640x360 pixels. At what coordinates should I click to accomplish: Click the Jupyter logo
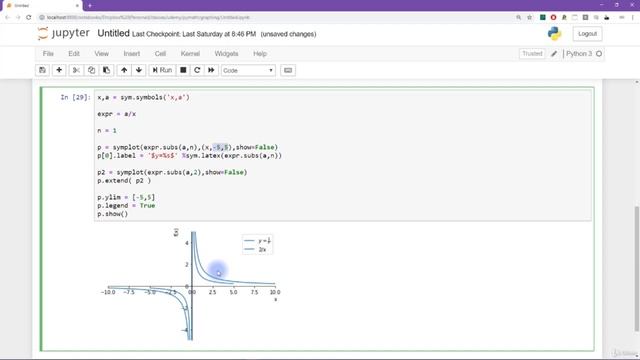[x=63, y=33]
